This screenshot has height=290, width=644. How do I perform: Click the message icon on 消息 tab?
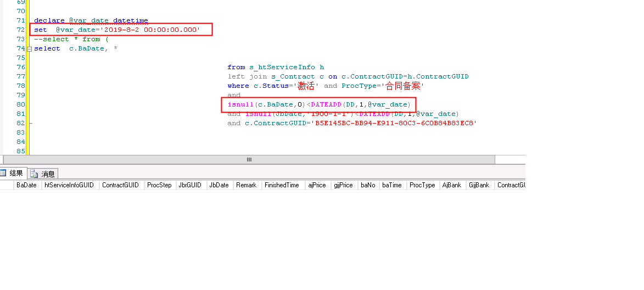click(34, 174)
